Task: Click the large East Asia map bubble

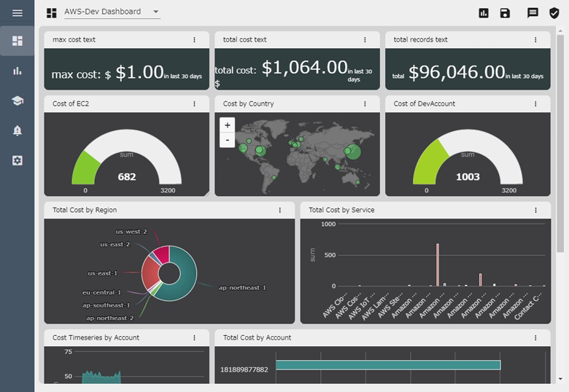Action: tap(354, 152)
